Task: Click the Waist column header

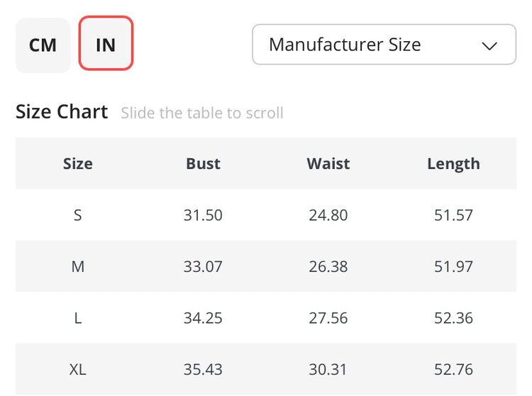Action: click(x=328, y=164)
